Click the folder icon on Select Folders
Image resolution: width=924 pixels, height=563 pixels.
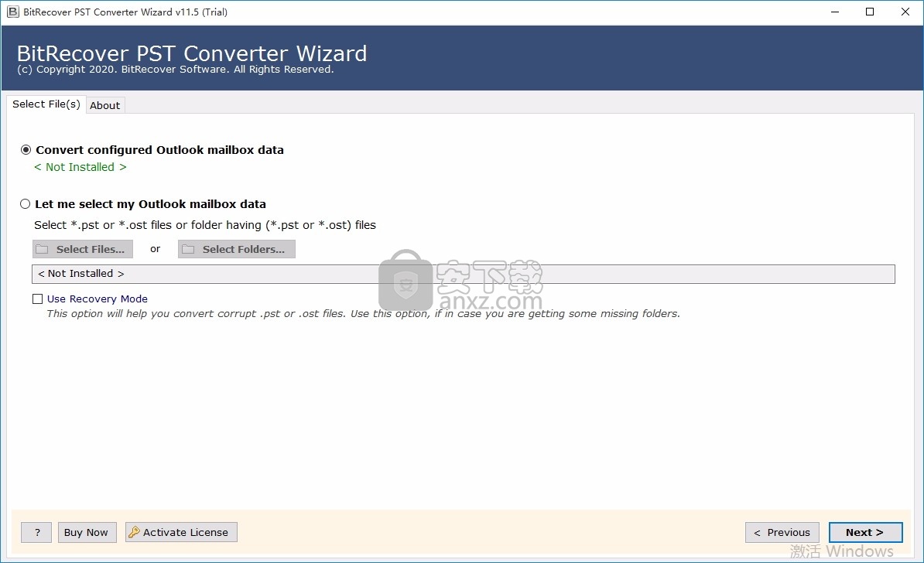(x=188, y=249)
